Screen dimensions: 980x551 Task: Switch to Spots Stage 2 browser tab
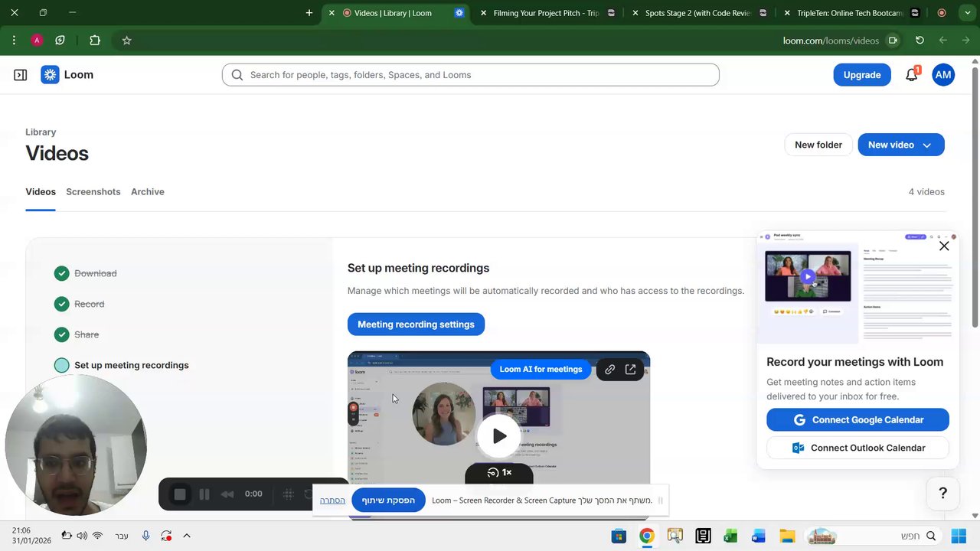tap(698, 13)
